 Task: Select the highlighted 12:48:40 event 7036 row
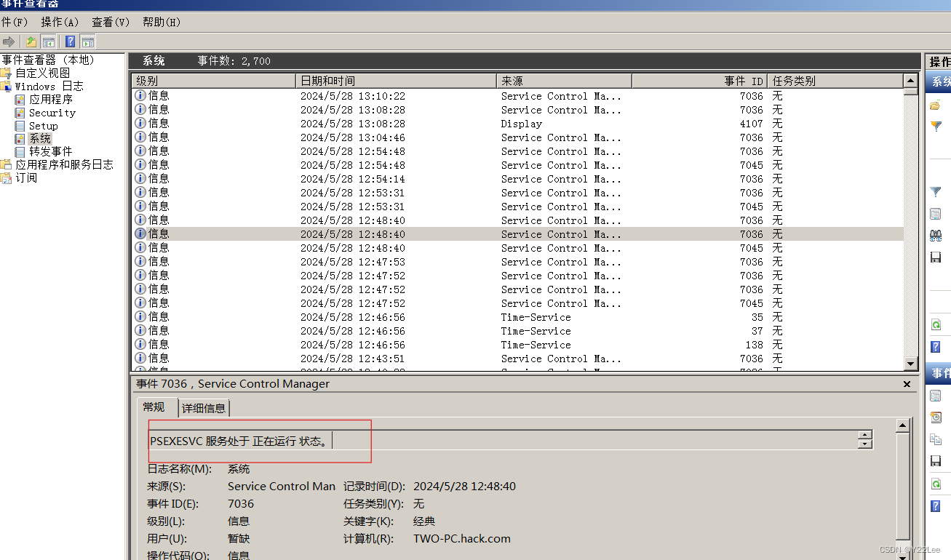pos(517,234)
